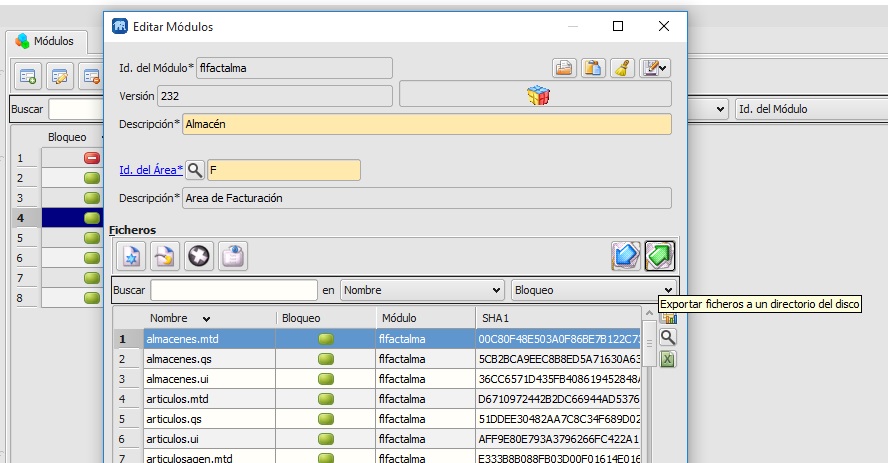Click SHA1 cell starting 5CB2BCA9EEC8B8ED

pyautogui.click(x=558, y=359)
